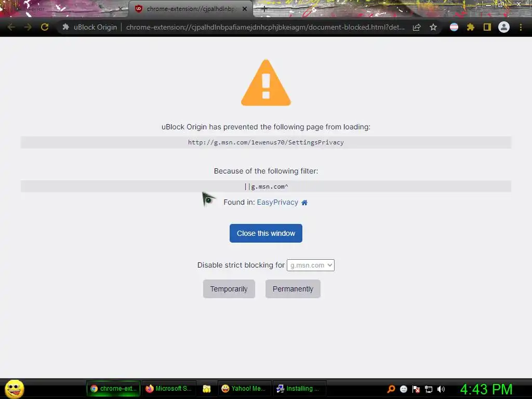Screen dimensions: 532x399
Task: Open the Extensions puzzle menu
Action: click(471, 27)
